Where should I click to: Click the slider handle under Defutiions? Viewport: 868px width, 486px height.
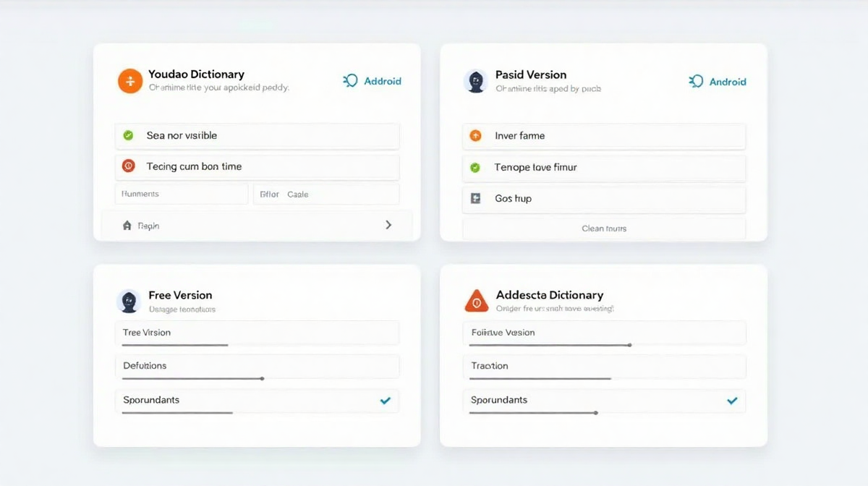click(x=262, y=378)
